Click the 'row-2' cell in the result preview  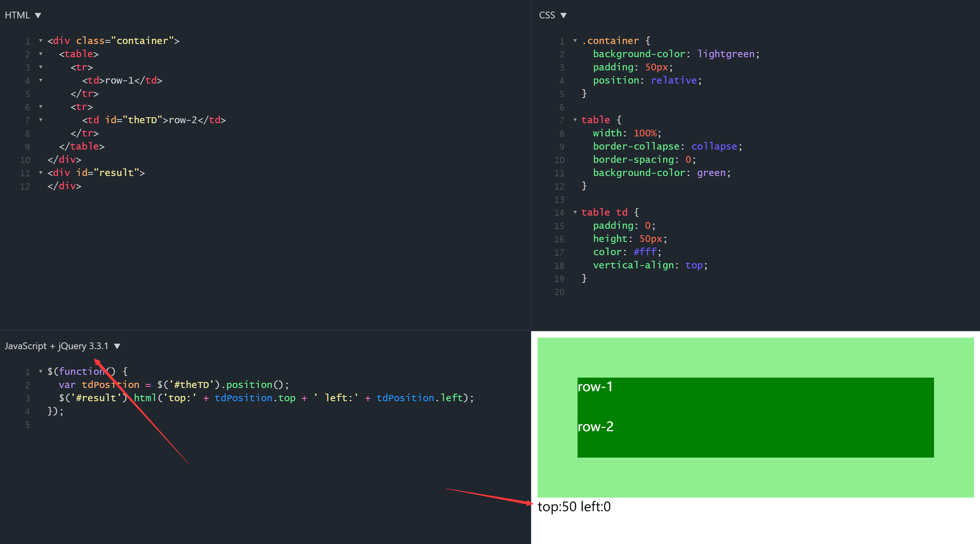point(755,438)
